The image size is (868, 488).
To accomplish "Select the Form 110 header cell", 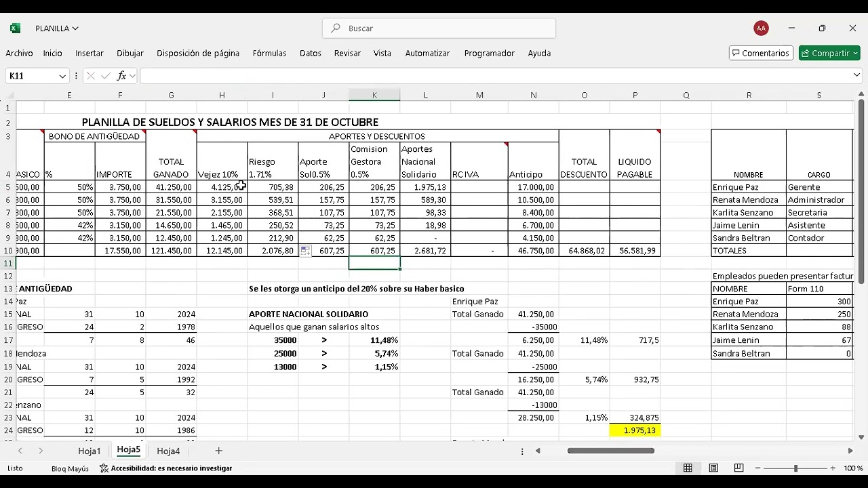I will [819, 289].
